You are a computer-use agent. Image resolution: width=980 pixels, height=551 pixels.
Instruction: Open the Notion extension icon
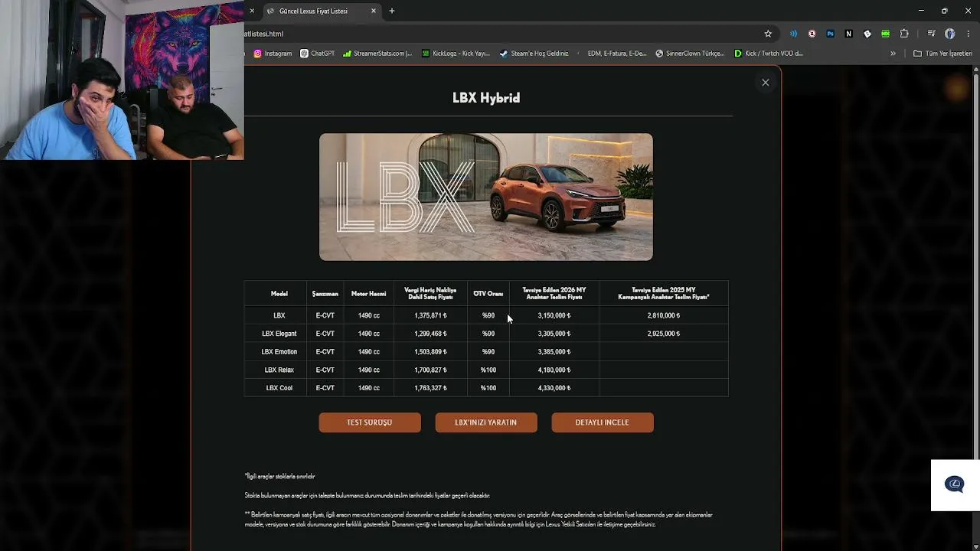[848, 34]
